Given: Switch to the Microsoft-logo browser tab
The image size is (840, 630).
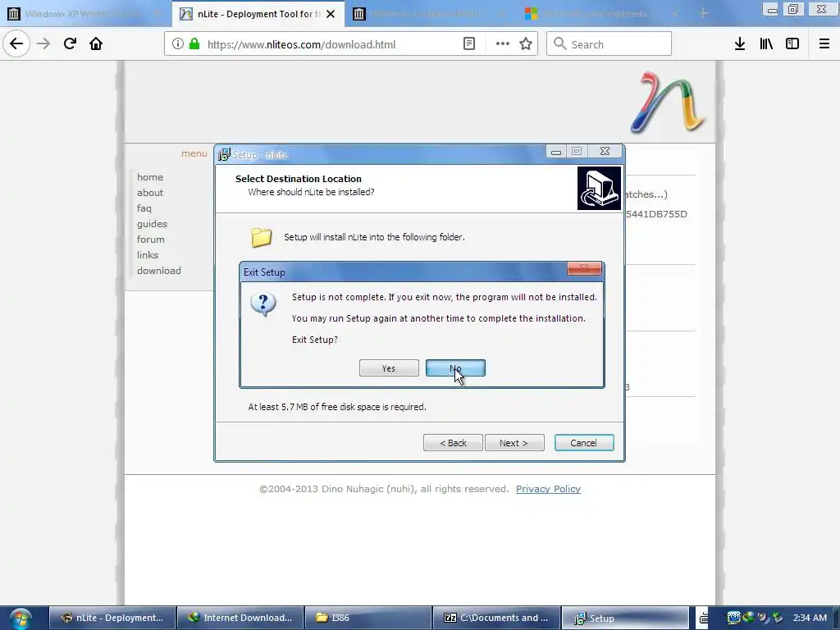Looking at the screenshot, I should coord(602,13).
